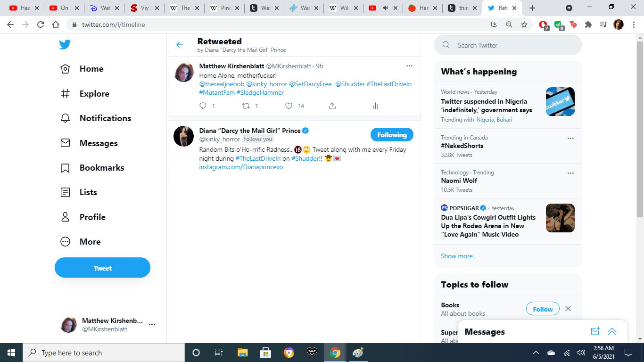Click the Search Twitter field
Screen dimensions: 644x362
point(508,45)
